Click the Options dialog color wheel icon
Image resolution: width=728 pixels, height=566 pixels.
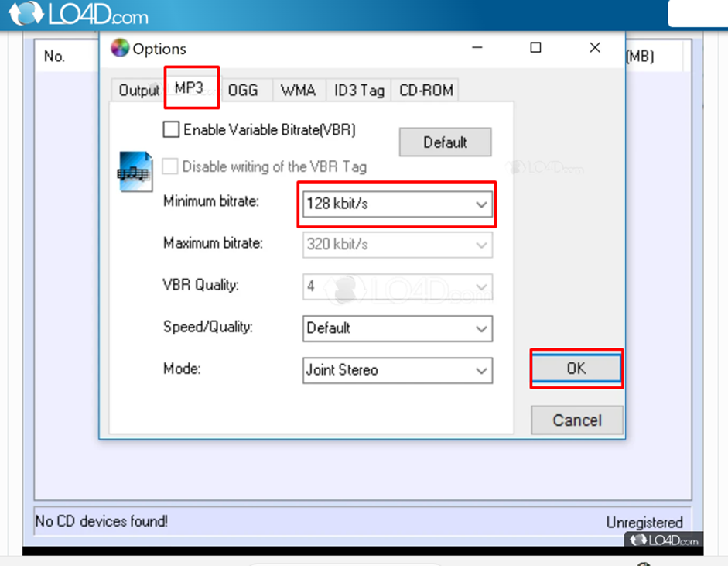[x=120, y=48]
